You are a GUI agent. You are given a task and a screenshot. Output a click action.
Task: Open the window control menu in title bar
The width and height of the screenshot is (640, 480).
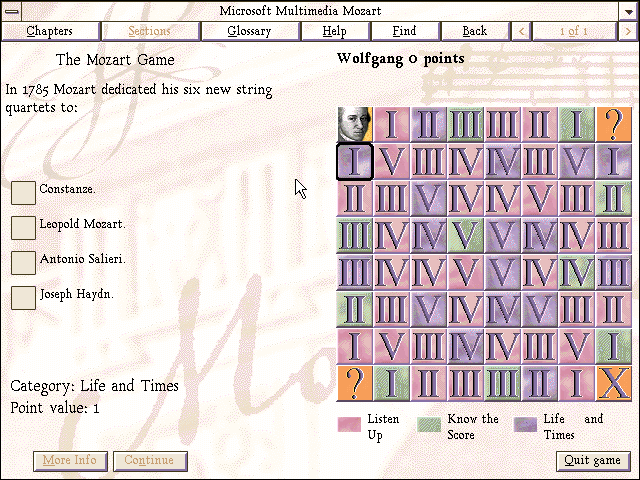[11, 11]
